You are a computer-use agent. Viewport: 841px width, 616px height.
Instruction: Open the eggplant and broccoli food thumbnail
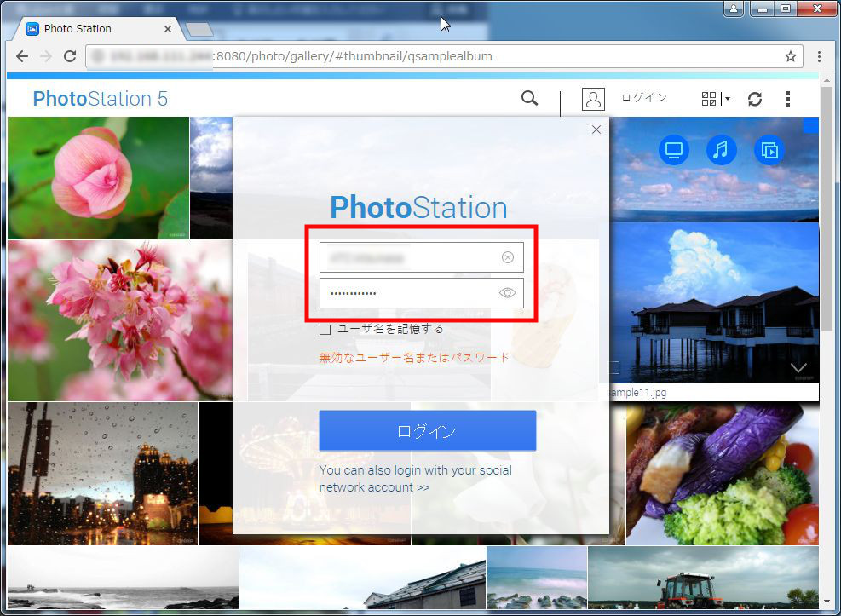pyautogui.click(x=723, y=474)
